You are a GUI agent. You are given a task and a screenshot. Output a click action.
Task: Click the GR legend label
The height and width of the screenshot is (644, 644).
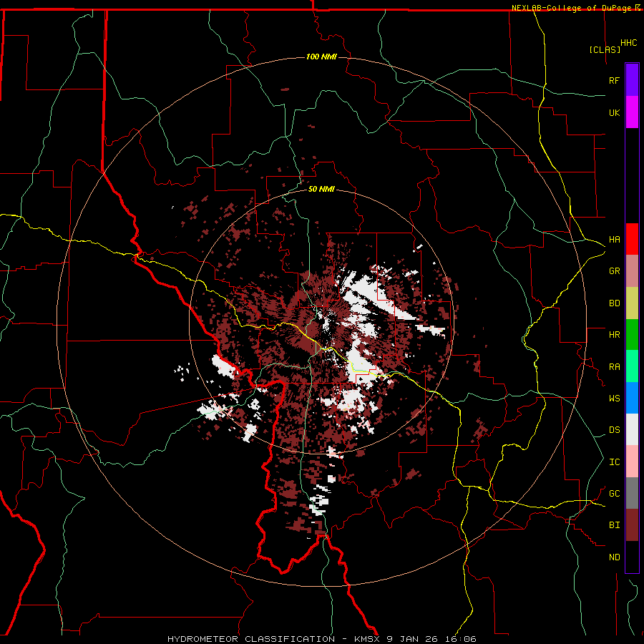click(614, 271)
